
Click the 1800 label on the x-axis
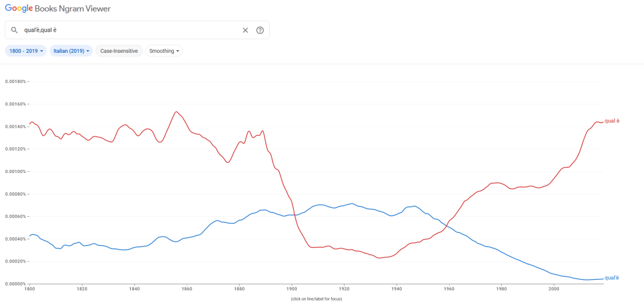30,289
